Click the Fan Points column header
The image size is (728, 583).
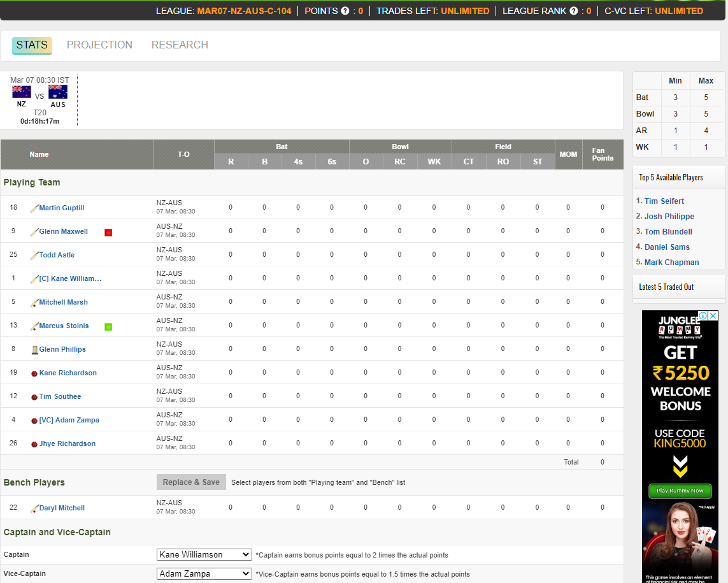pyautogui.click(x=603, y=154)
